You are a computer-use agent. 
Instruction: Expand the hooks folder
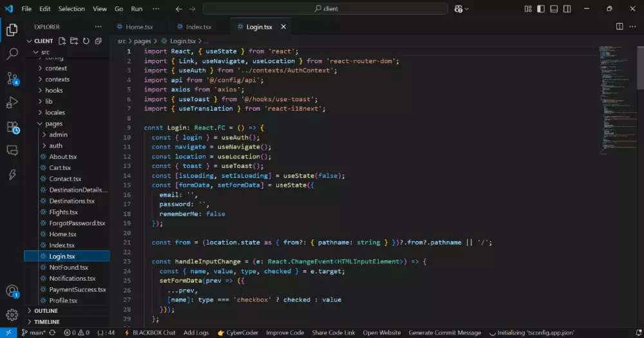tap(54, 91)
